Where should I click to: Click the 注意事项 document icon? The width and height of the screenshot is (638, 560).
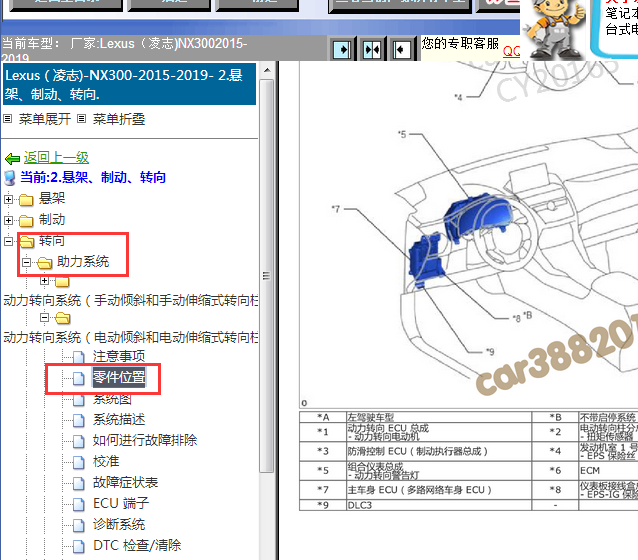[79, 357]
